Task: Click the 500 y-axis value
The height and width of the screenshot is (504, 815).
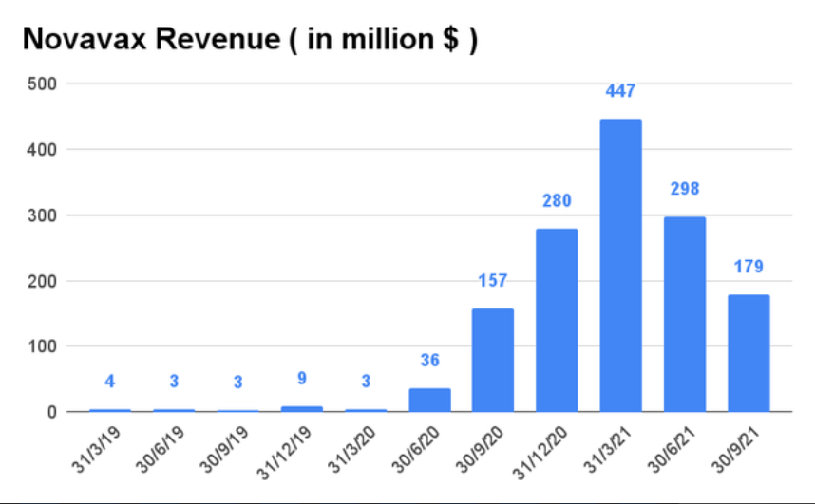Action: 42,84
